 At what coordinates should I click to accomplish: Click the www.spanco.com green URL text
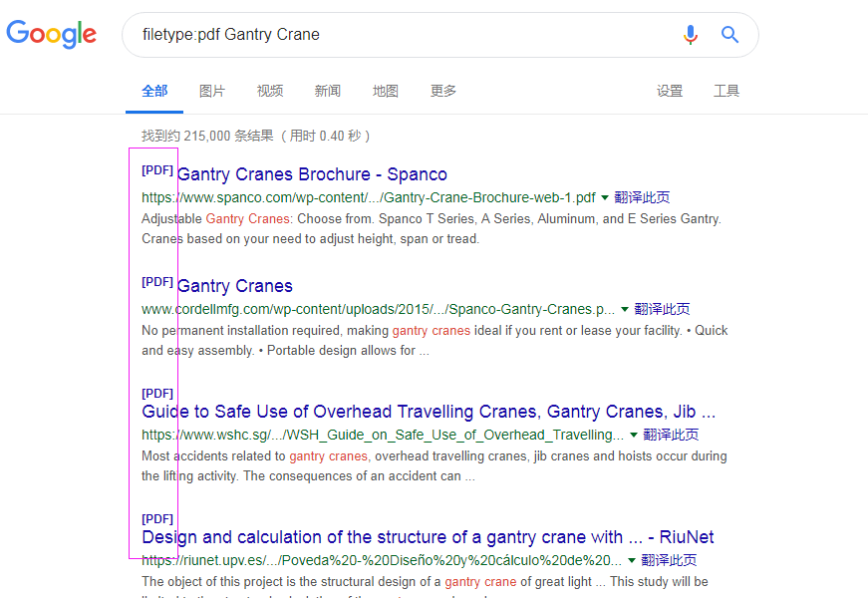(x=369, y=197)
